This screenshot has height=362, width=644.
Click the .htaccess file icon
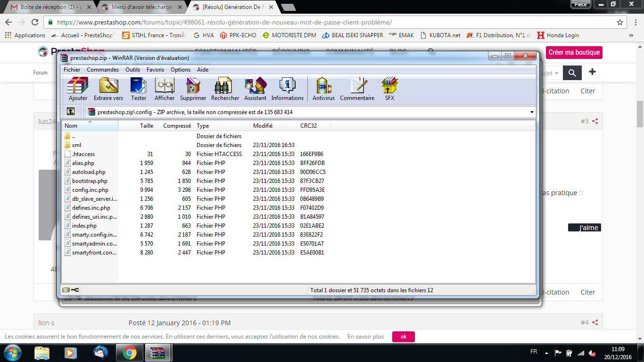pos(67,154)
